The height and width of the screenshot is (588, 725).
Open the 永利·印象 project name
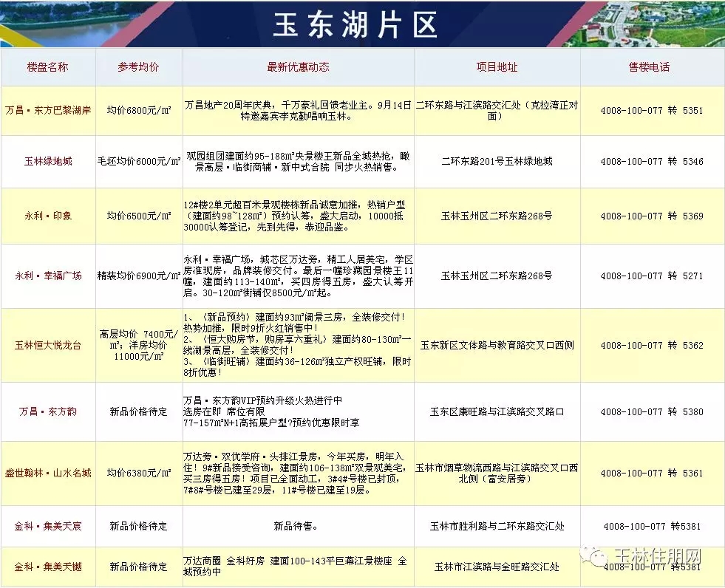(x=48, y=216)
